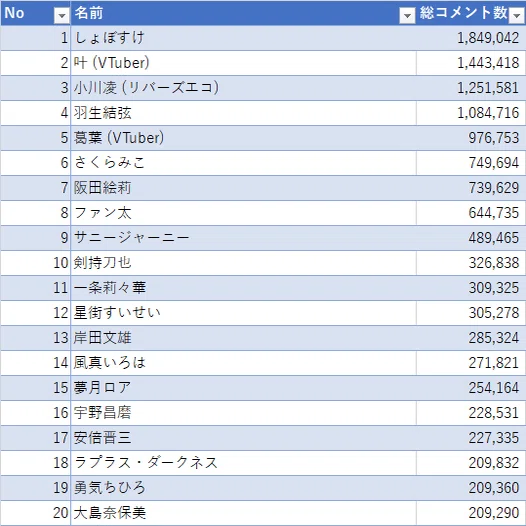
Task: Select the name cell さくらみこ
Action: pos(244,163)
